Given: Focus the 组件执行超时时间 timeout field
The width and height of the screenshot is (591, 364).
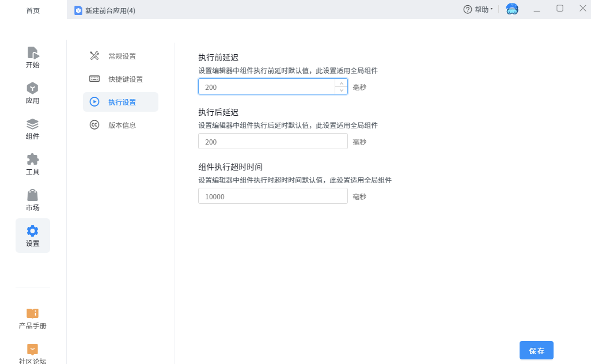Looking at the screenshot, I should (272, 196).
